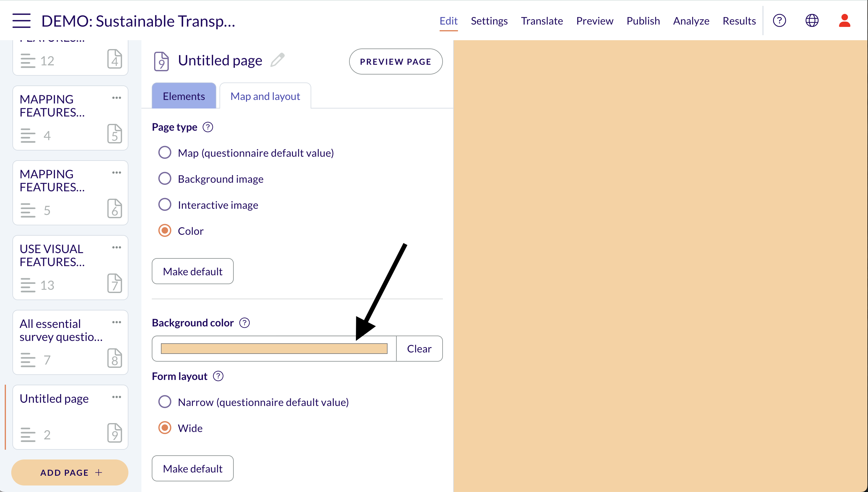868x492 pixels.
Task: Click page 8 icon in All essential card
Action: click(x=114, y=358)
